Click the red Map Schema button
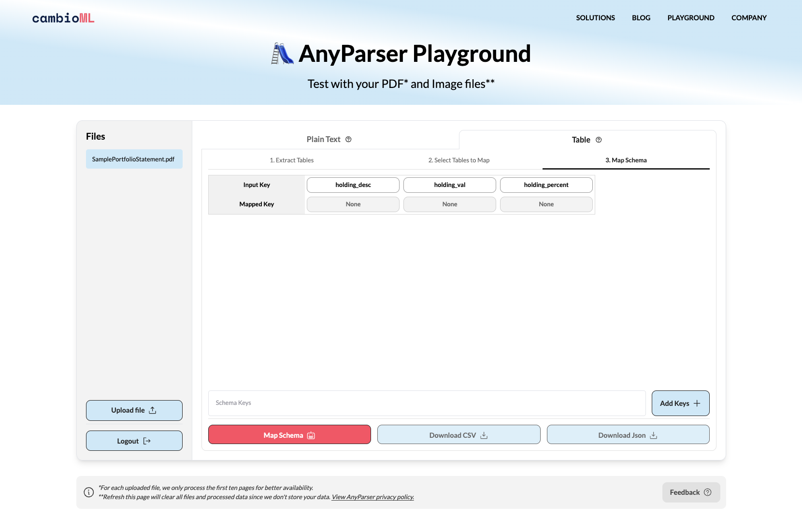 (x=289, y=435)
